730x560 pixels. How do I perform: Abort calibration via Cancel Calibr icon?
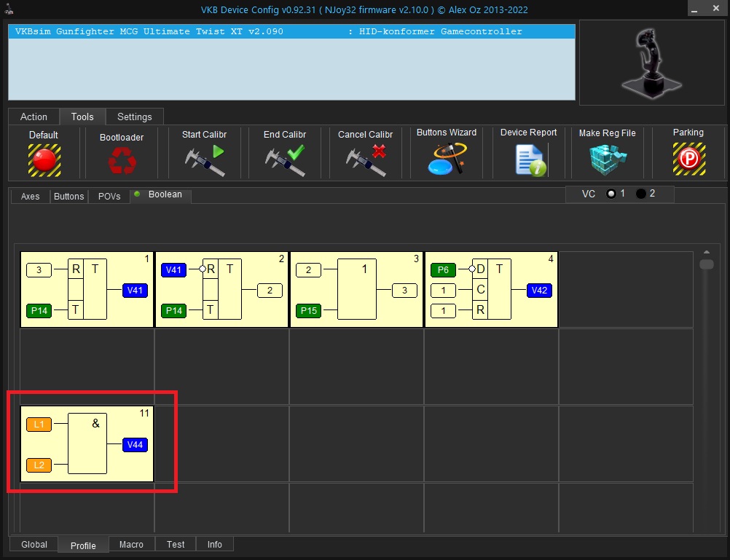point(366,161)
